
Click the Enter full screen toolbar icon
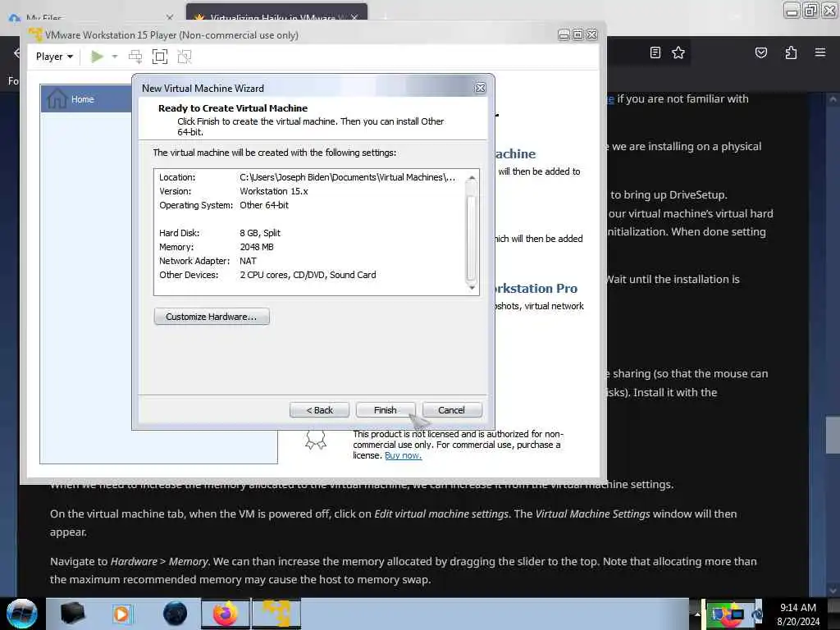click(160, 57)
